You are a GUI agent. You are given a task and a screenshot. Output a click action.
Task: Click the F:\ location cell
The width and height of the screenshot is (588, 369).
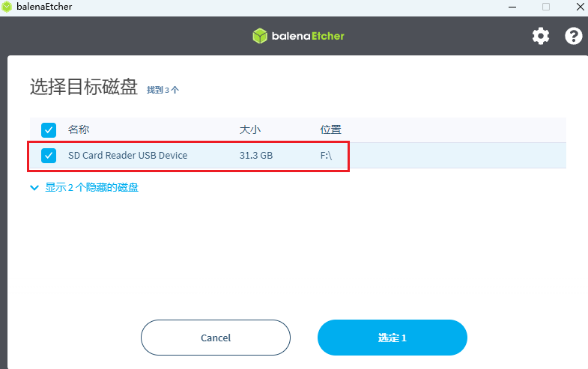[326, 156]
